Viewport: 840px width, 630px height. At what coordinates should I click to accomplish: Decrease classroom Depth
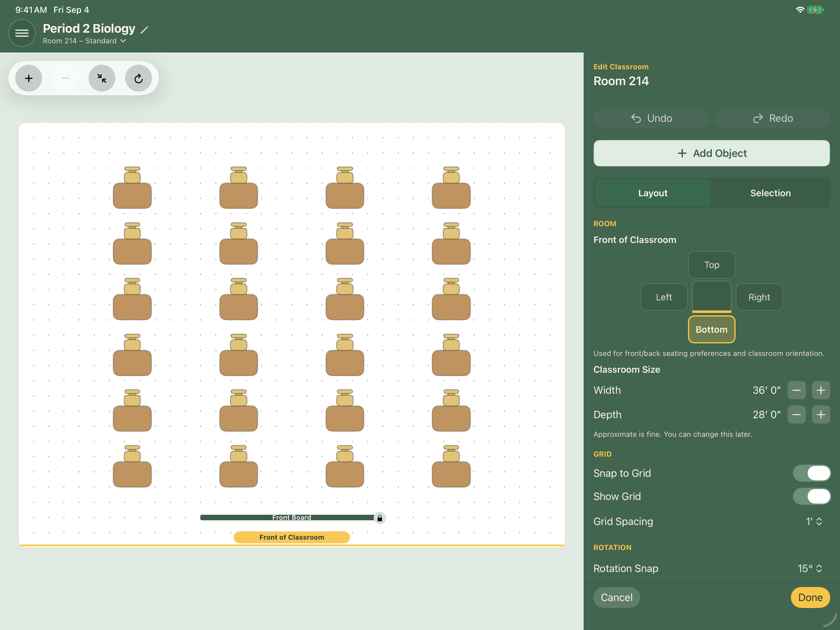click(796, 414)
